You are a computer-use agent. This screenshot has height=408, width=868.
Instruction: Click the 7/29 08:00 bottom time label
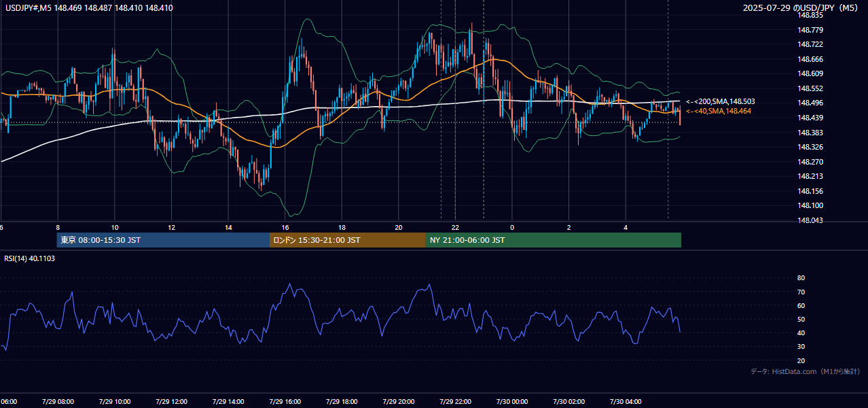tap(58, 401)
